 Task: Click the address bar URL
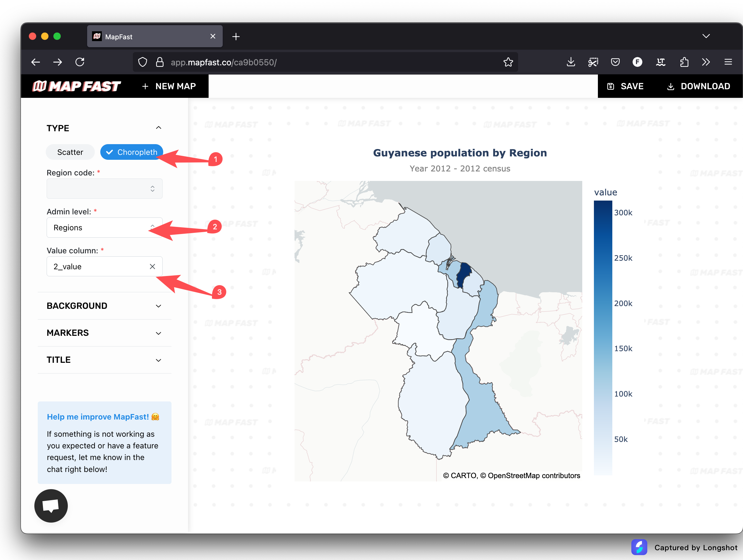(x=223, y=63)
